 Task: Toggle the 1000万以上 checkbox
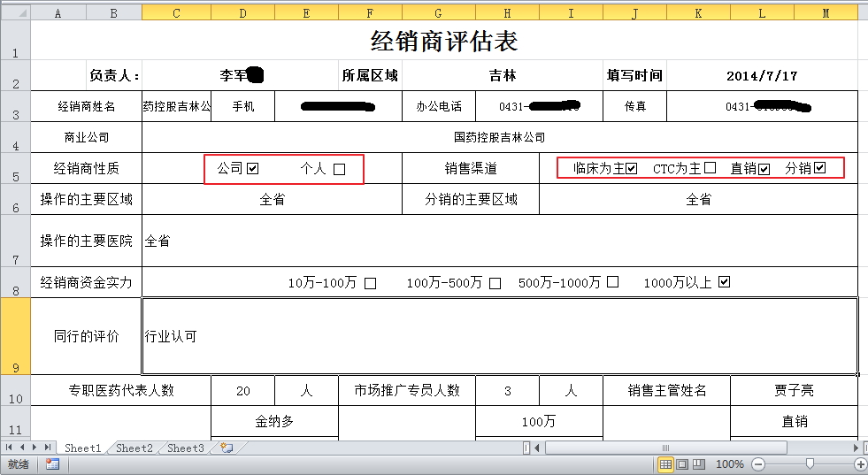(724, 282)
